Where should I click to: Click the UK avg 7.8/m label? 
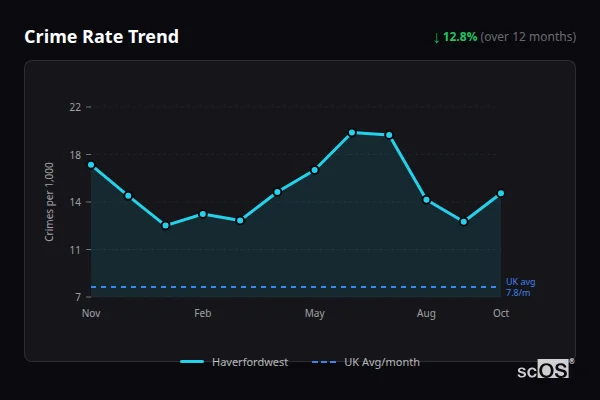click(x=520, y=287)
